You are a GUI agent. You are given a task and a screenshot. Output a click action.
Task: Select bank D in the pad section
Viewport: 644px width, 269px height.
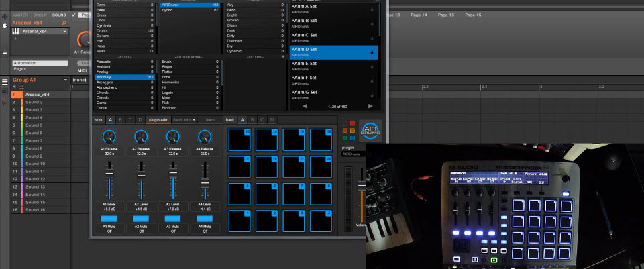click(272, 120)
